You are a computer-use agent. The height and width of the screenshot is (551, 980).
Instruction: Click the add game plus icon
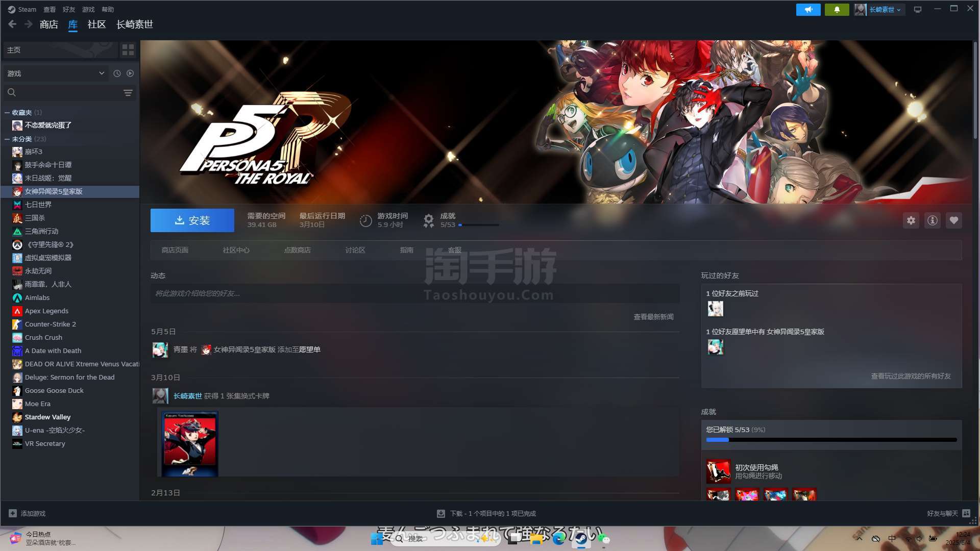coord(13,513)
